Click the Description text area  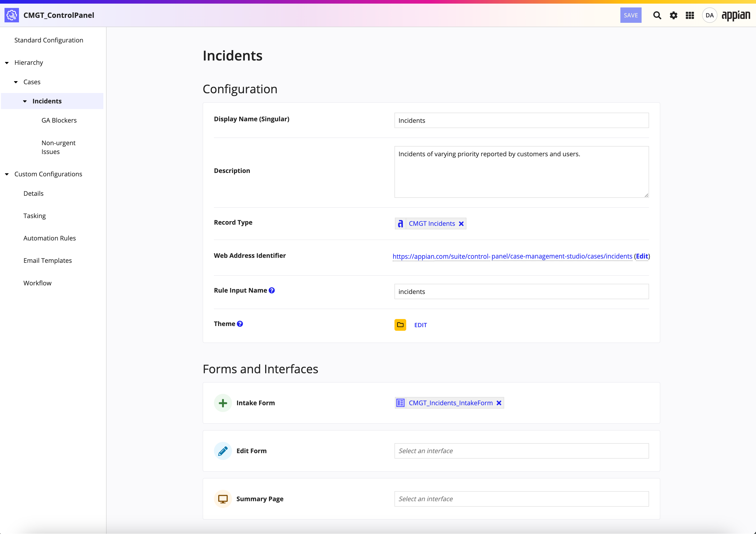pyautogui.click(x=521, y=172)
